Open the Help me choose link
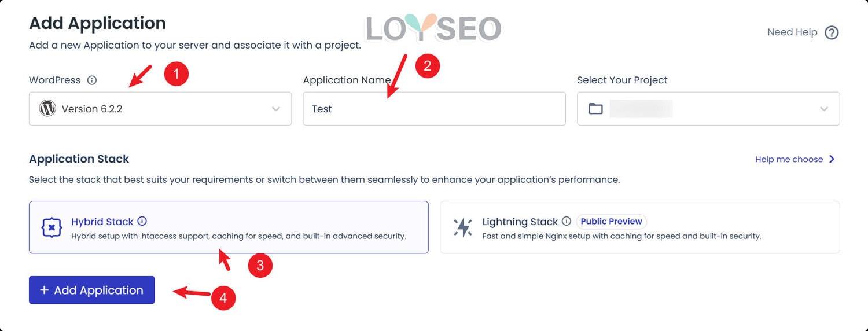The width and height of the screenshot is (868, 331). pos(789,159)
